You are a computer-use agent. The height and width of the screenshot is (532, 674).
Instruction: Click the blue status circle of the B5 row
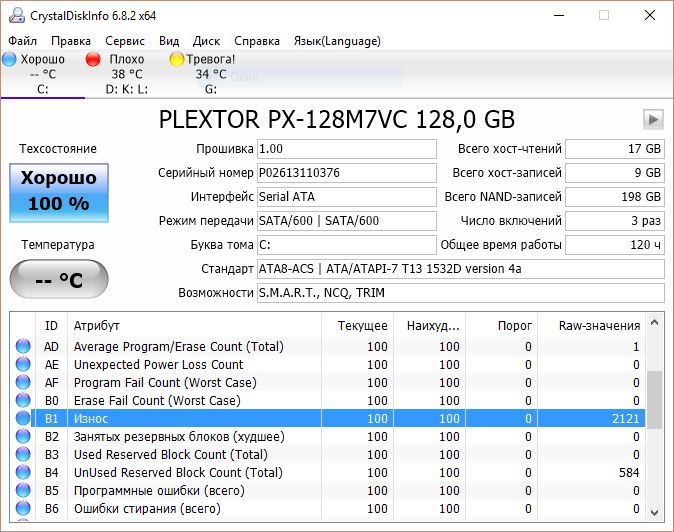(x=23, y=490)
